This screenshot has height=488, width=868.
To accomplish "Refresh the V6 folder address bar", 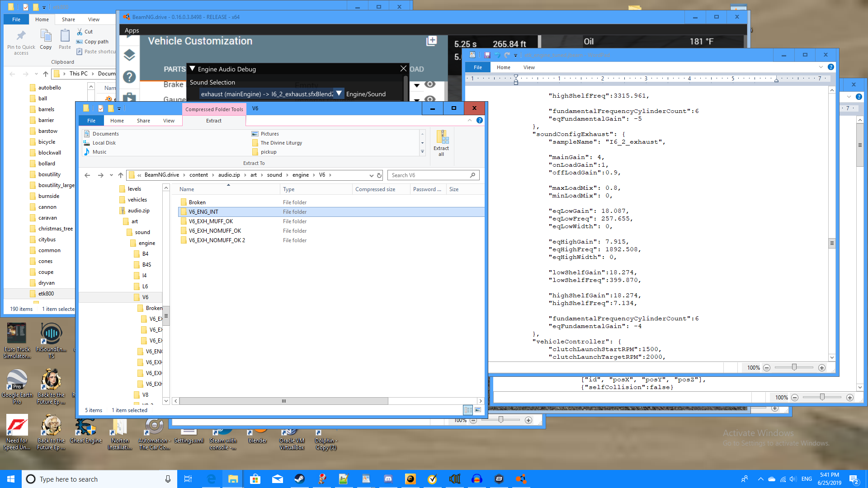I will click(379, 175).
